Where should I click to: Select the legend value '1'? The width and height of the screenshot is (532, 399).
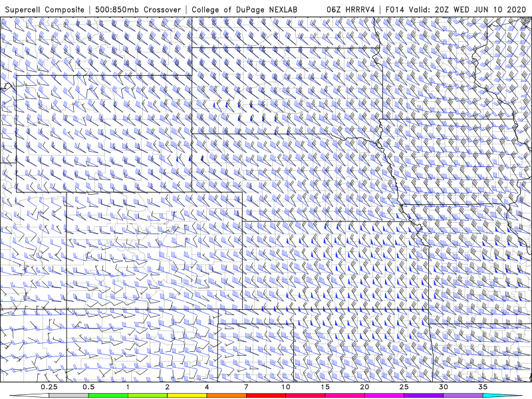pos(128,387)
